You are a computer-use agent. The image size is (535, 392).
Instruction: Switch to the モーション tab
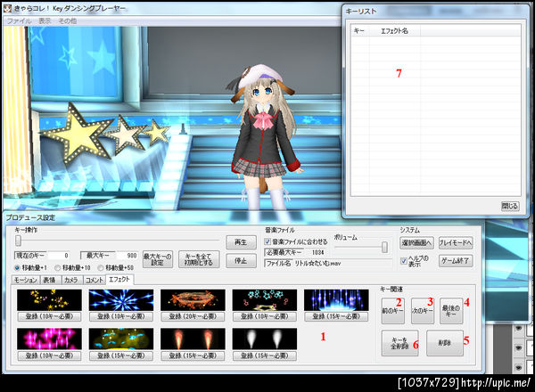(x=25, y=280)
